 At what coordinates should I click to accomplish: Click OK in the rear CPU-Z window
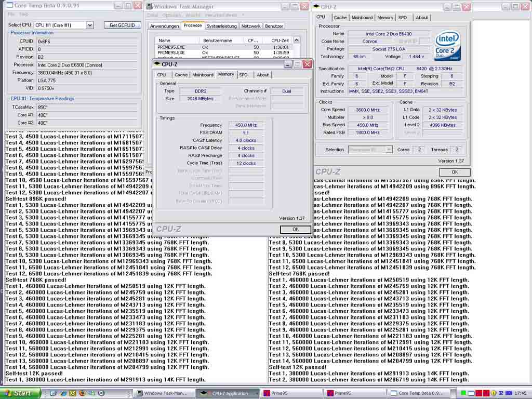pos(455,172)
